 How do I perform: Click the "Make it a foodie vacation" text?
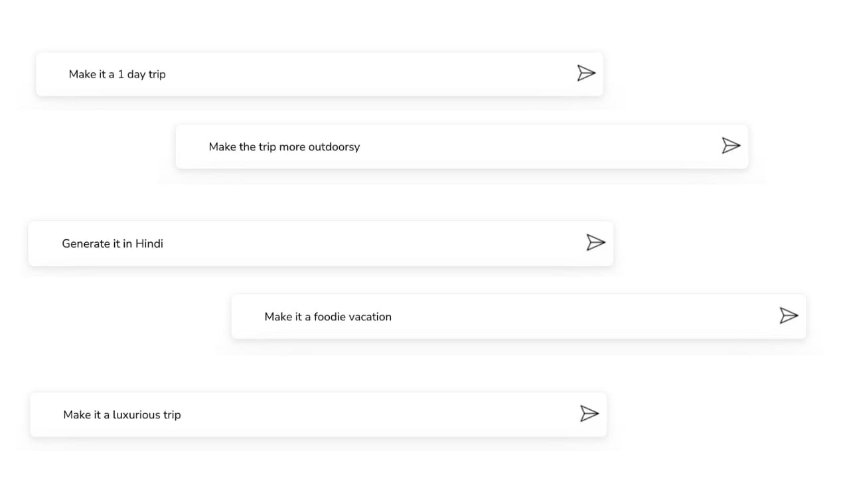(x=328, y=317)
